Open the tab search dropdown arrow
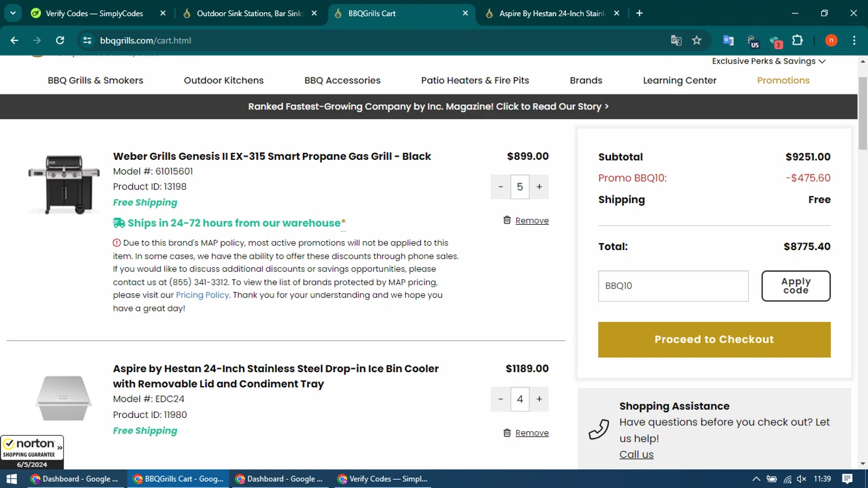This screenshot has height=488, width=868. pos(13,13)
